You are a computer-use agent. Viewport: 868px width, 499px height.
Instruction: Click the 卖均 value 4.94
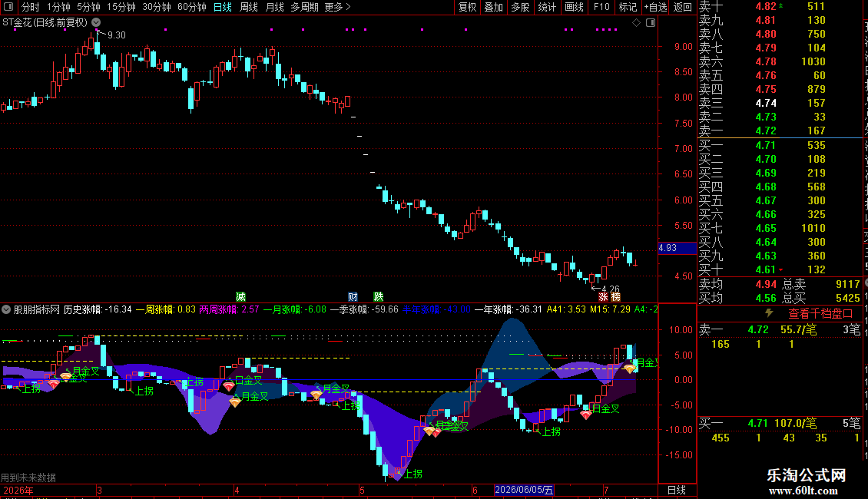click(x=766, y=284)
